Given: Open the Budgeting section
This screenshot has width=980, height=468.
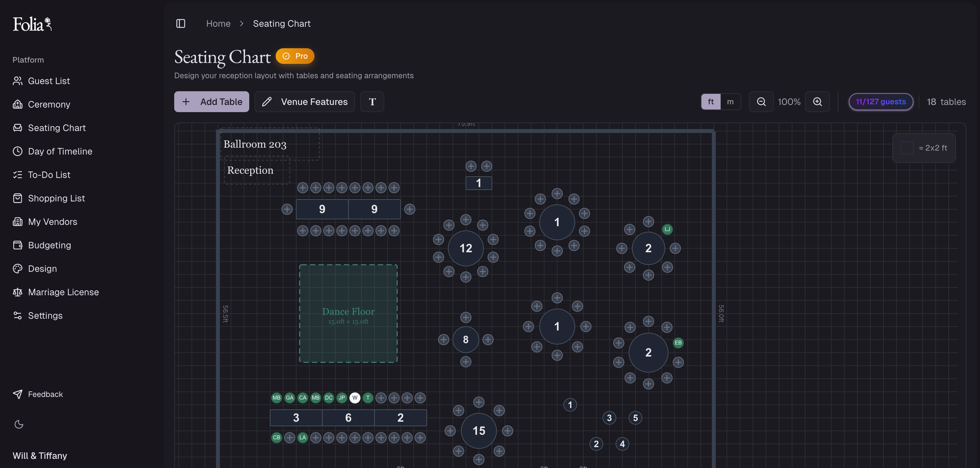Looking at the screenshot, I should point(50,245).
